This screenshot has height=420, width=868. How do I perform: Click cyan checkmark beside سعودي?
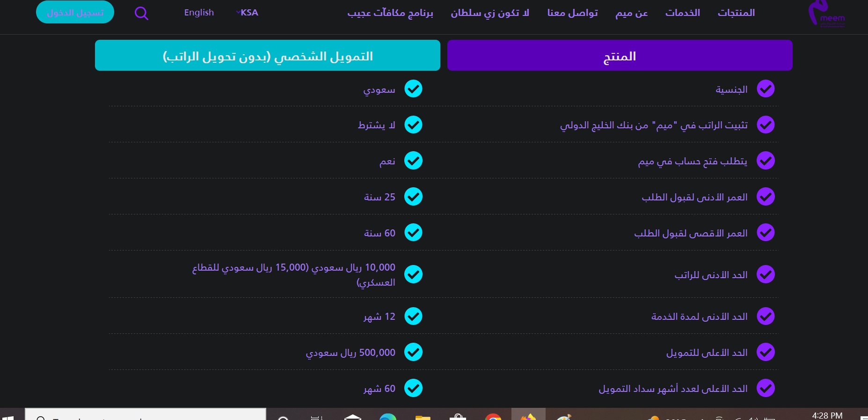tap(413, 88)
